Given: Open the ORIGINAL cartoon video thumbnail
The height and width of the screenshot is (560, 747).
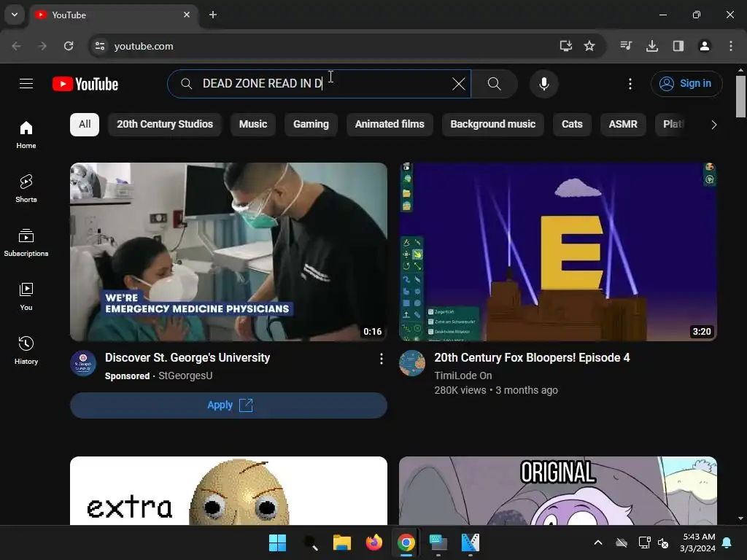Looking at the screenshot, I should 558,491.
